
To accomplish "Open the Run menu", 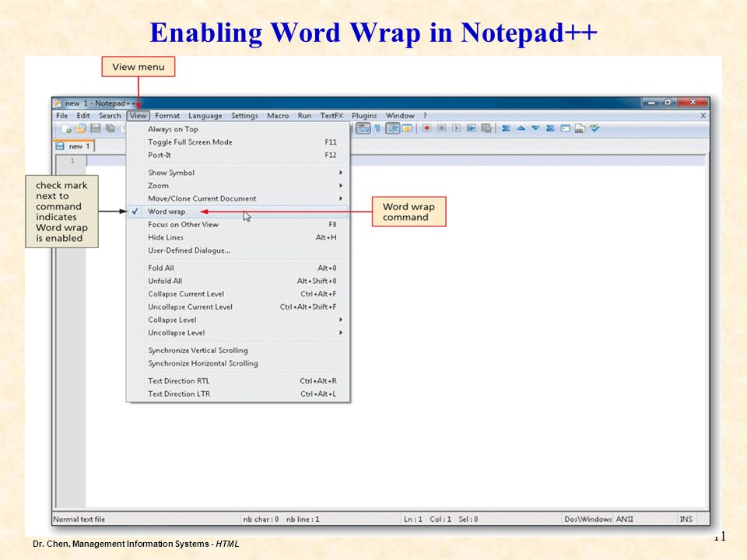I will 304,115.
